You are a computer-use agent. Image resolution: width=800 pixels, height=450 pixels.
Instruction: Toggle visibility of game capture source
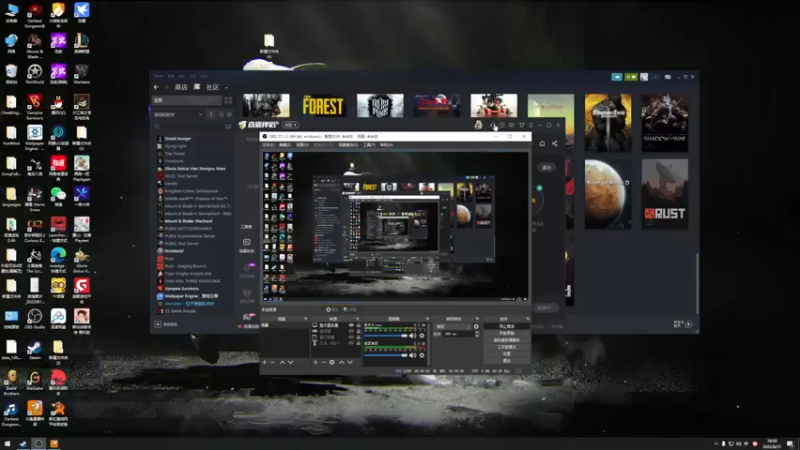point(351,331)
